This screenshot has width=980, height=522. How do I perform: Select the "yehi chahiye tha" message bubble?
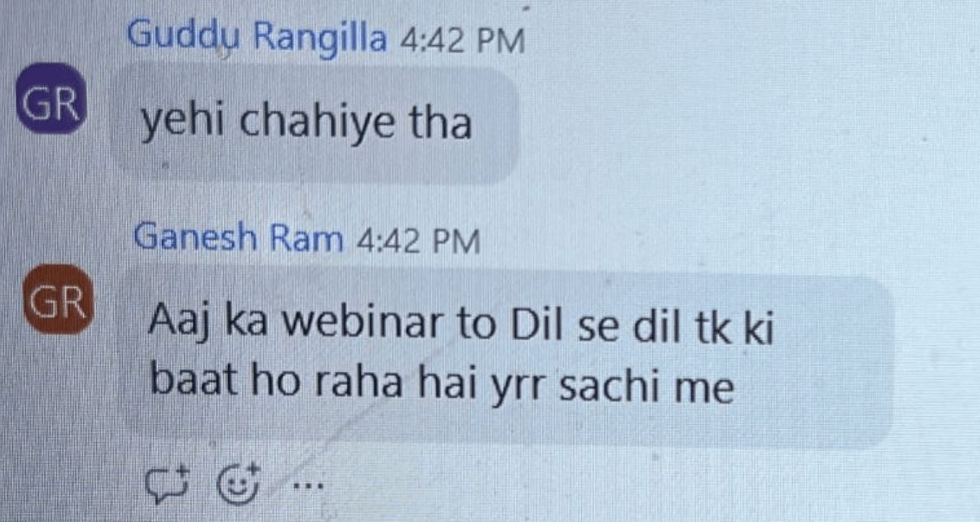(x=315, y=125)
